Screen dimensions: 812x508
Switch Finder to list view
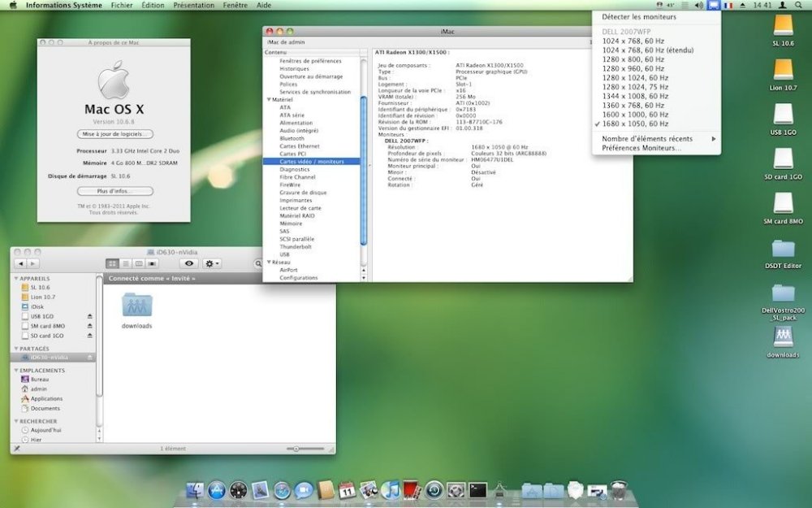tap(126, 263)
